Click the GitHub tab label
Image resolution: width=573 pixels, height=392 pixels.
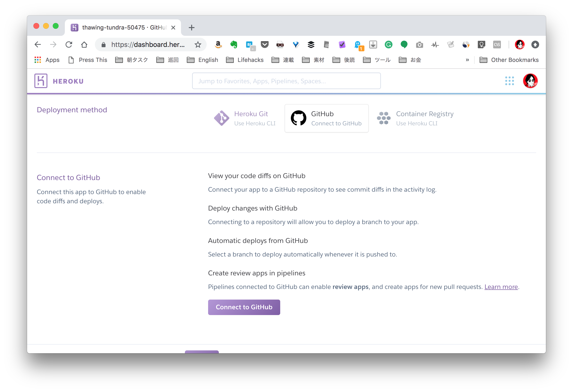coord(322,114)
